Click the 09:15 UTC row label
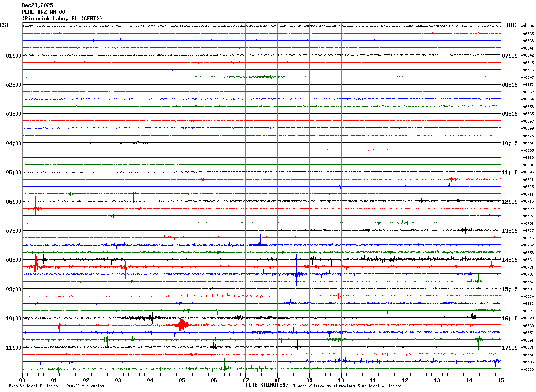This screenshot has width=536, height=392. pyautogui.click(x=510, y=114)
